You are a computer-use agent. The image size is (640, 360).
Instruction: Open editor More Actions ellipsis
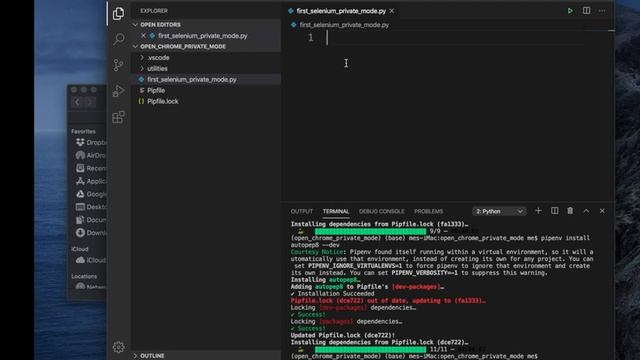(x=602, y=11)
